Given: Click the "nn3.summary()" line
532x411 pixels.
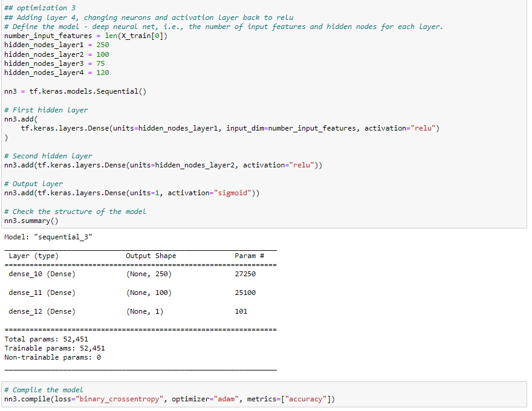Looking at the screenshot, I should 31,221.
